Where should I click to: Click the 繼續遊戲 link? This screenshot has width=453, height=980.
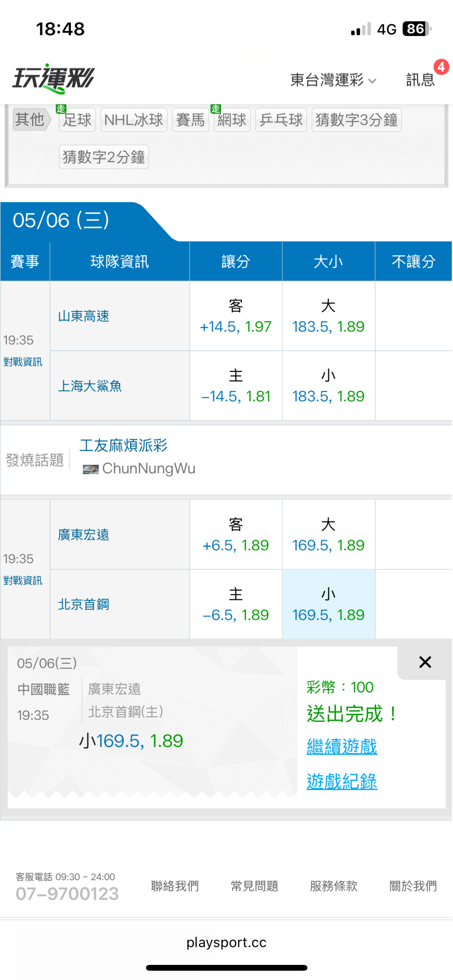[342, 746]
